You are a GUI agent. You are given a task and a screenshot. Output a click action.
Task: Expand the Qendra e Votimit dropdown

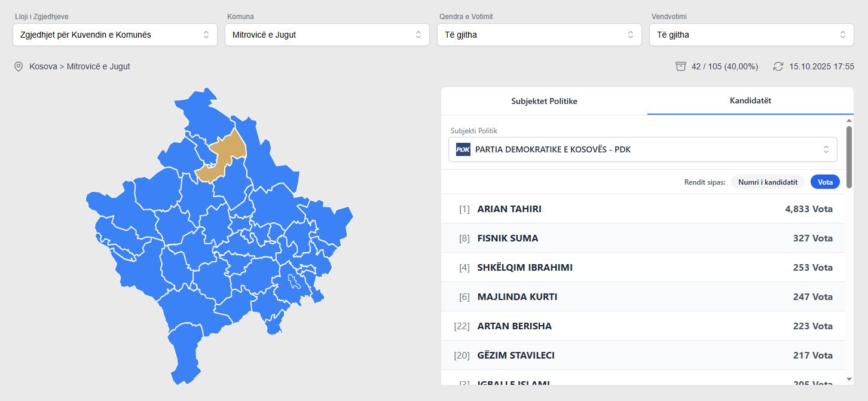pos(539,35)
